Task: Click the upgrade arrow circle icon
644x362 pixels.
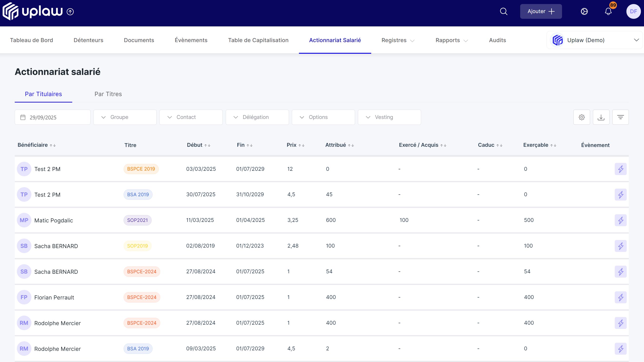Action: (70, 12)
